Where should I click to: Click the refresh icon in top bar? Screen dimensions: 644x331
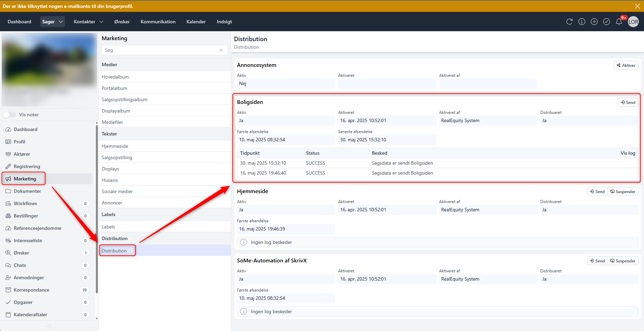[569, 22]
